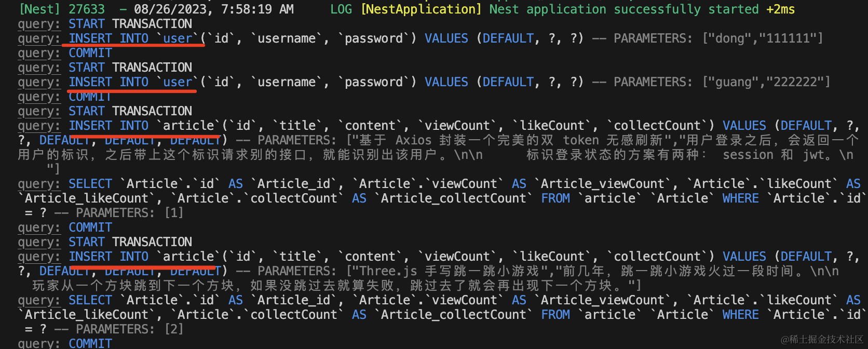Click the yellow [NestApplication] context tag
Viewport: 868px width, 349px height.
421,9
